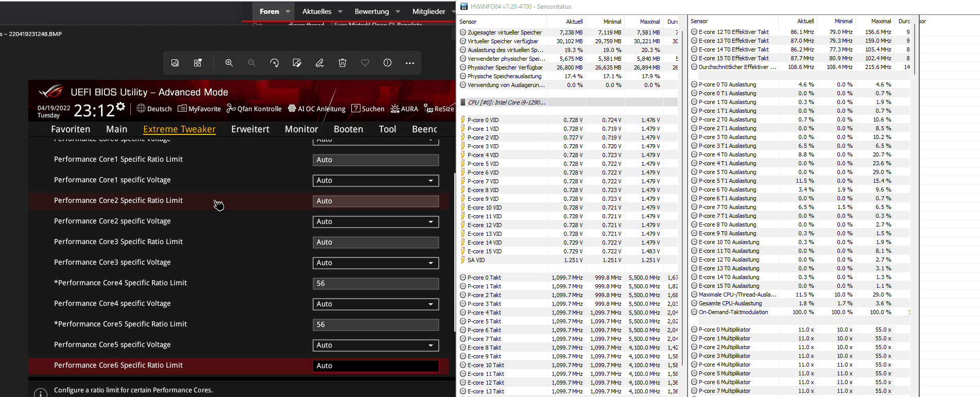Select the Extreme Tweaker tab
Image resolution: width=980 pixels, height=397 pixels.
point(179,129)
